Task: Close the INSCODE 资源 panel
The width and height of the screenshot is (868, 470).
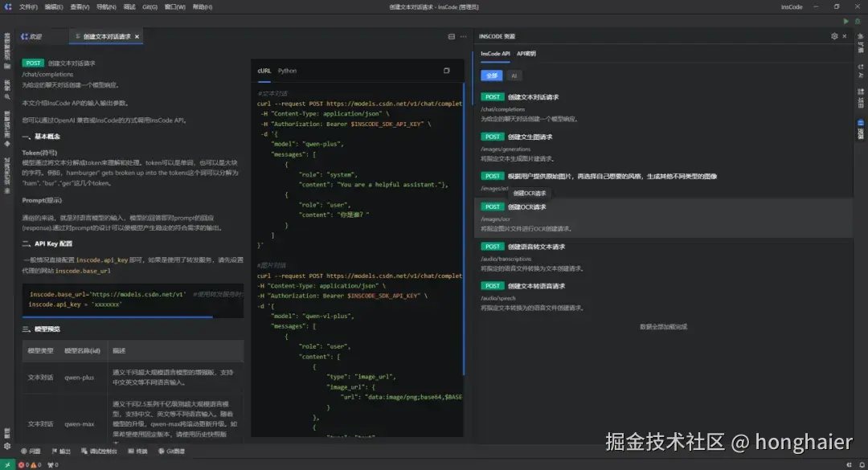Action: click(844, 36)
